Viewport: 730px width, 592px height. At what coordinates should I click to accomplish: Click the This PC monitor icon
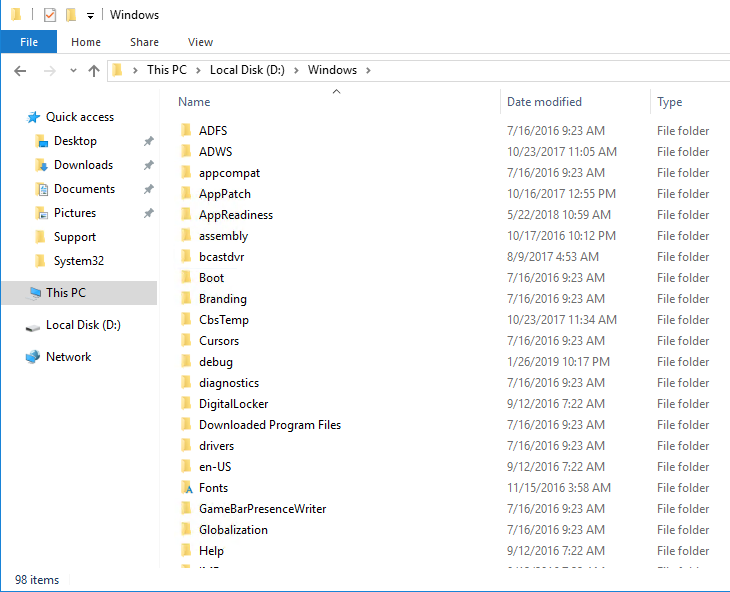tap(35, 293)
